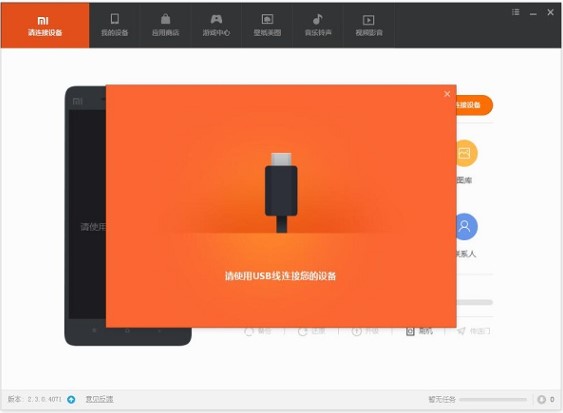Open the 壁纸美图 wallpaper tab

(267, 25)
